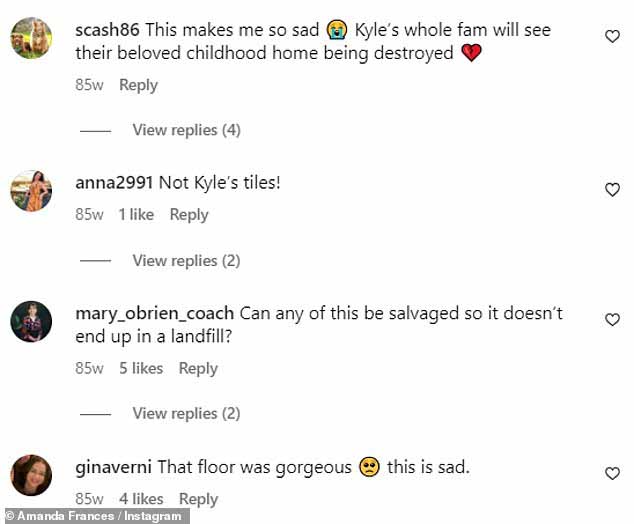Viewport: 634px width, 524px height.
Task: Open the mary_obrien_coach username link
Action: [x=154, y=314]
